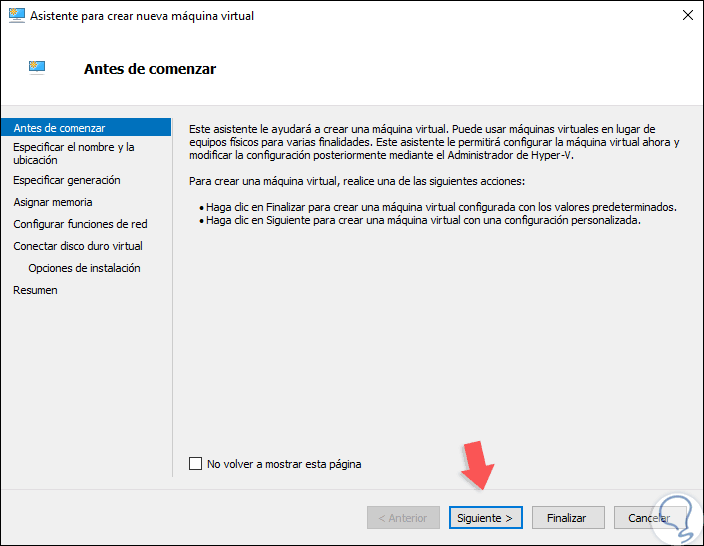
Task: Click the 'Antes de comenzar' page heading
Action: point(150,69)
